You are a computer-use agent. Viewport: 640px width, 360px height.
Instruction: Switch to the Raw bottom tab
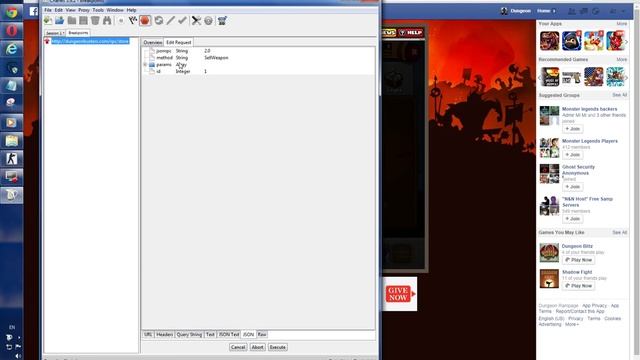click(x=262, y=334)
